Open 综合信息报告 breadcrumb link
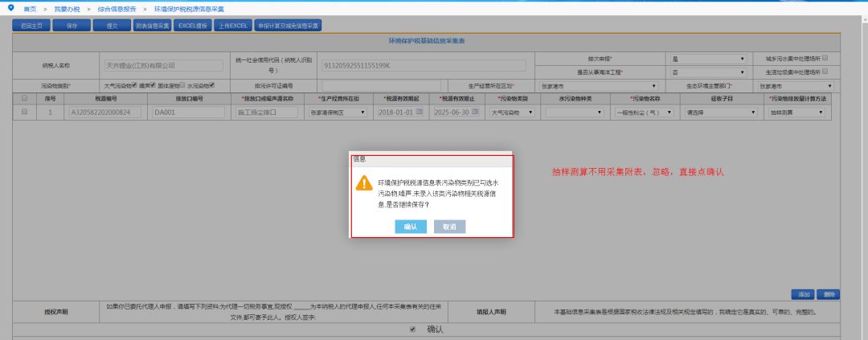 pos(117,10)
